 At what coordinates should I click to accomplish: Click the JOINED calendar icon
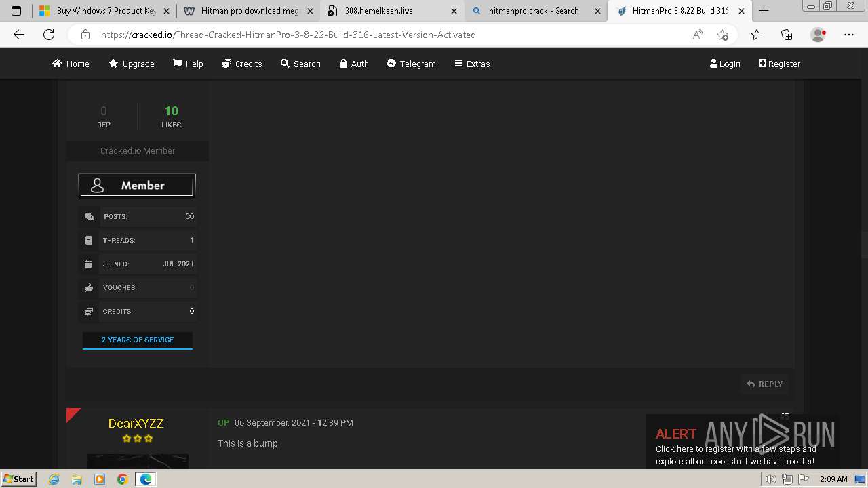point(89,264)
